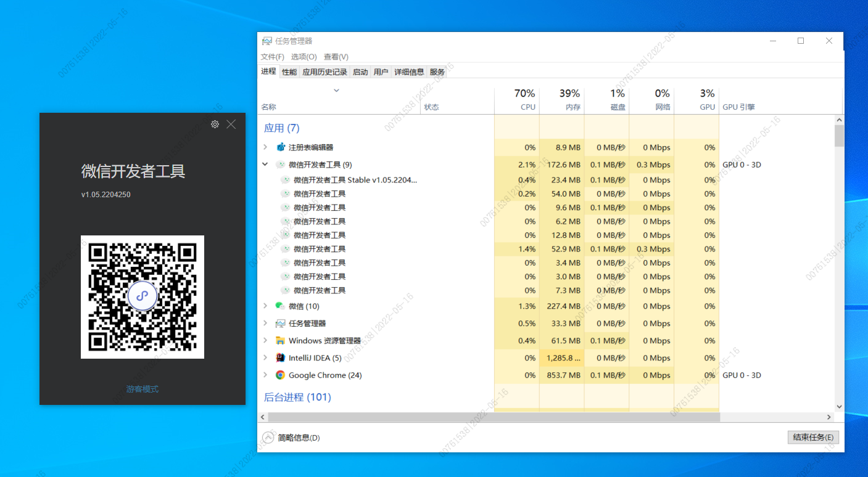Sort by the GPU 引擎 column header
The height and width of the screenshot is (477, 868).
pos(781,100)
